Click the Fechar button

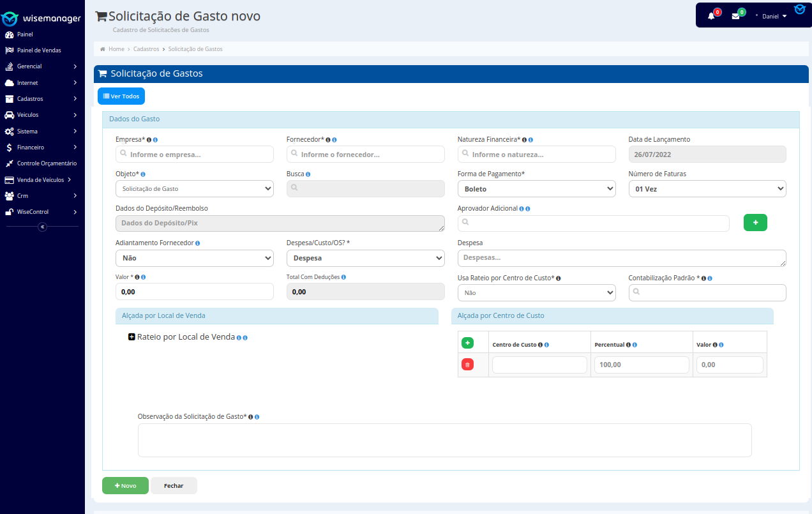point(174,486)
